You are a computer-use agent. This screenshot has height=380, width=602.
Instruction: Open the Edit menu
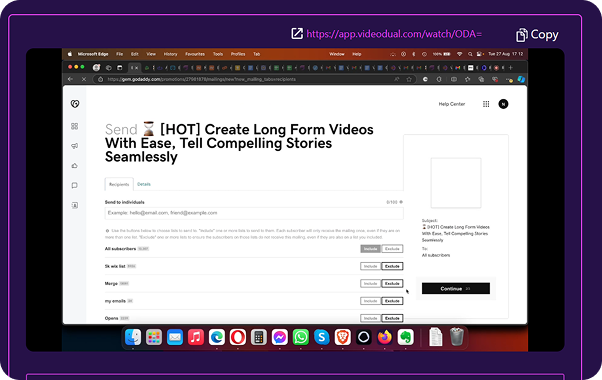134,54
